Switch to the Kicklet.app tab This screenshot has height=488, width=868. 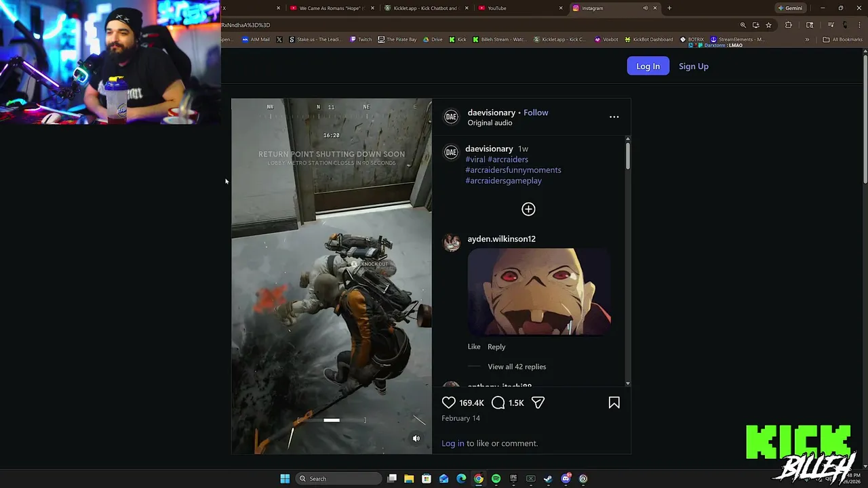click(x=425, y=8)
